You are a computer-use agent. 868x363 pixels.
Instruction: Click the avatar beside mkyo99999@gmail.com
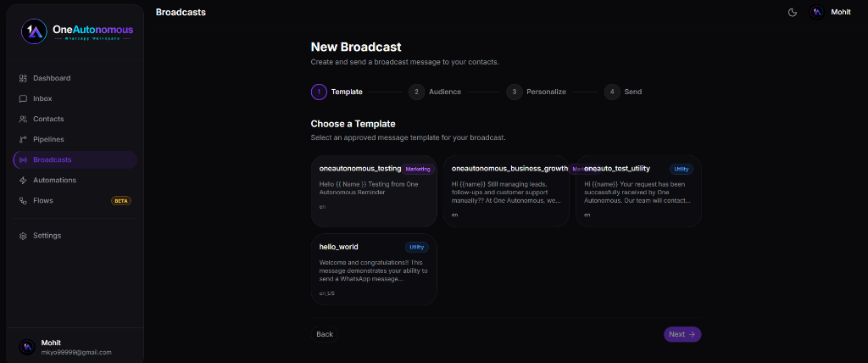click(x=27, y=348)
